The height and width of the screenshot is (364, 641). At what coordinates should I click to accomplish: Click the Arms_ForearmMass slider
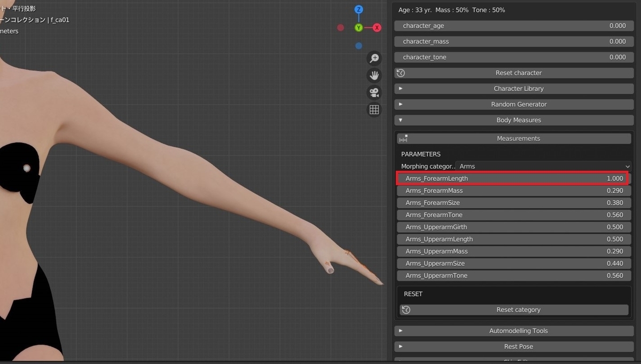pos(513,191)
